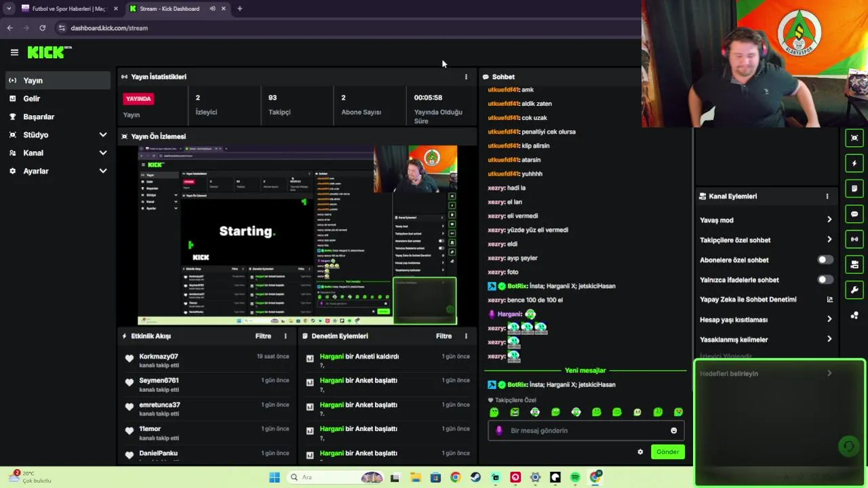This screenshot has height=488, width=868.
Task: Open Yapay Zeka ile Sohbet Denetimi
Action: click(766, 300)
